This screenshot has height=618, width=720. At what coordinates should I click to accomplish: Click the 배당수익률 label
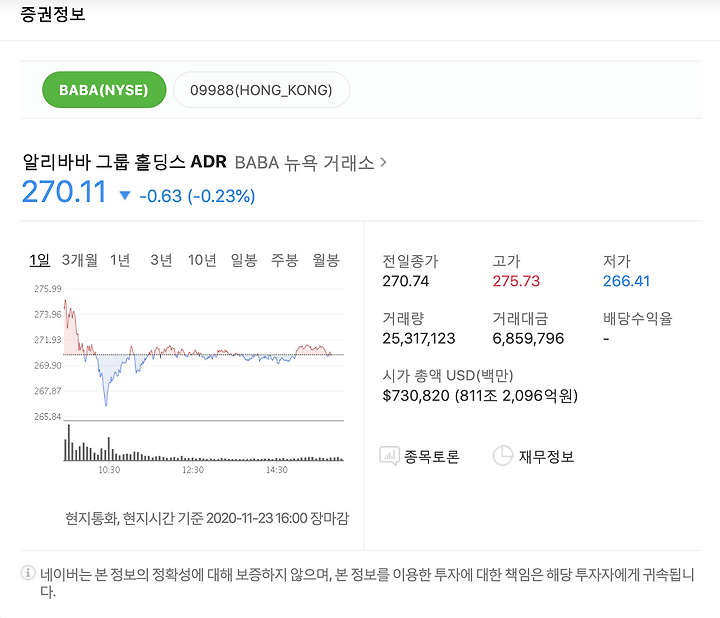pyautogui.click(x=637, y=318)
